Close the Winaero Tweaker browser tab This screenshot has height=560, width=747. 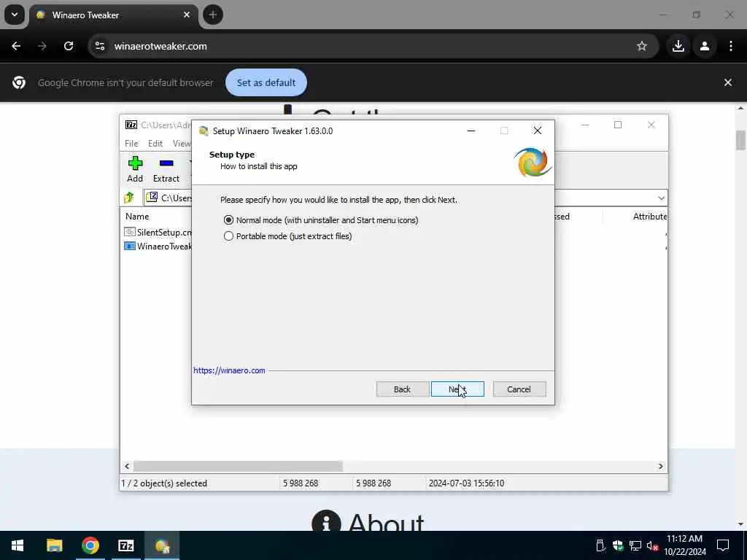[187, 15]
